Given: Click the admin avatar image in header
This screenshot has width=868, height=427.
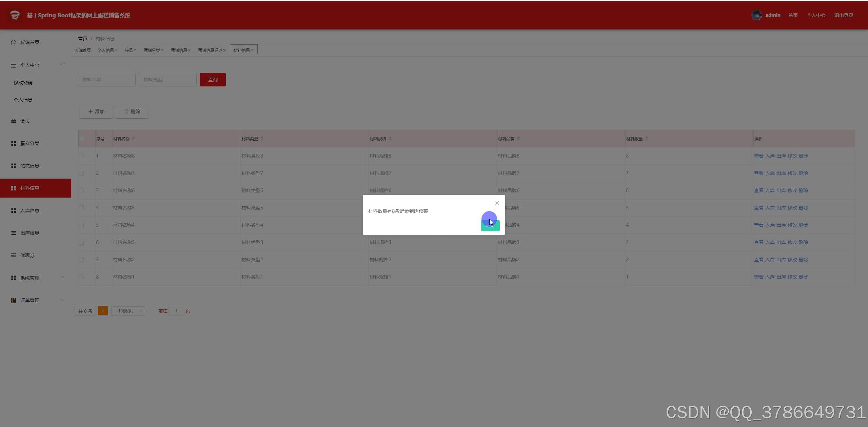Looking at the screenshot, I should (756, 15).
